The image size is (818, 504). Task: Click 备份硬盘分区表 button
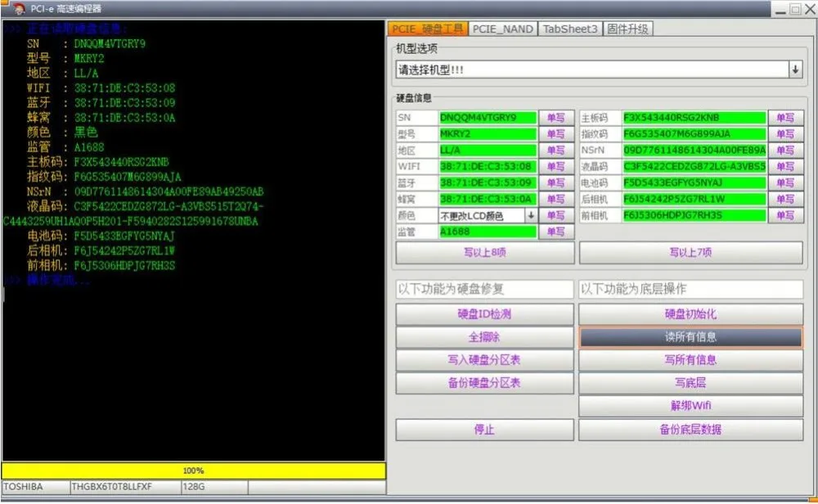(x=484, y=383)
